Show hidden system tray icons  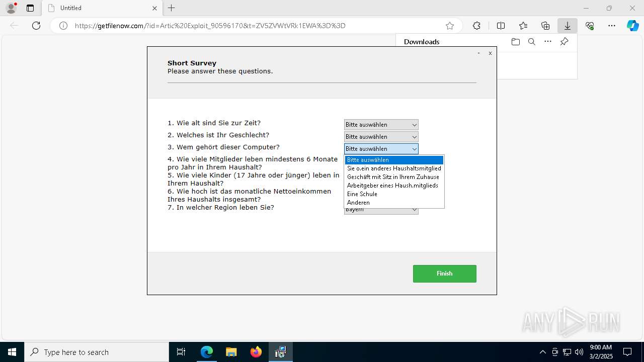[542, 352]
